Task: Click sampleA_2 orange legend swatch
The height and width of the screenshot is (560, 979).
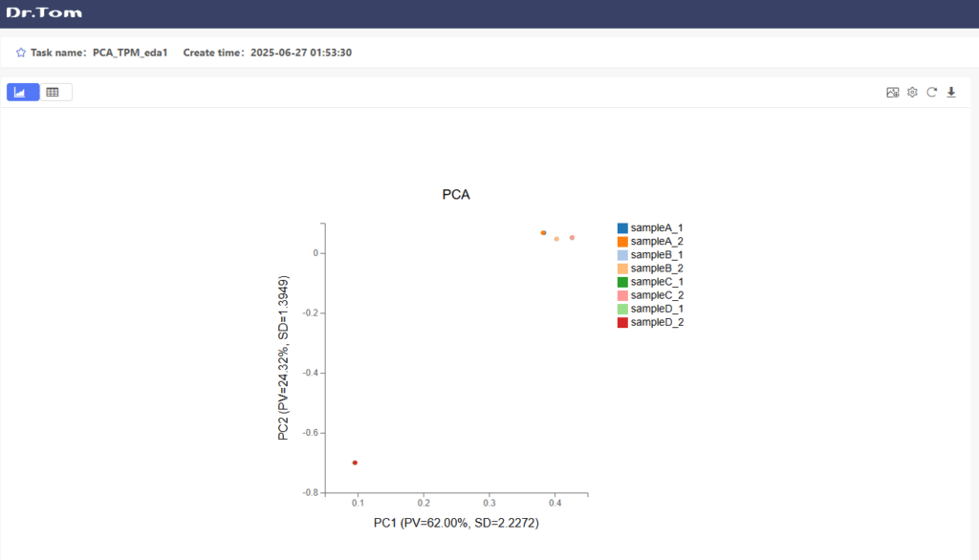Action: pyautogui.click(x=622, y=242)
